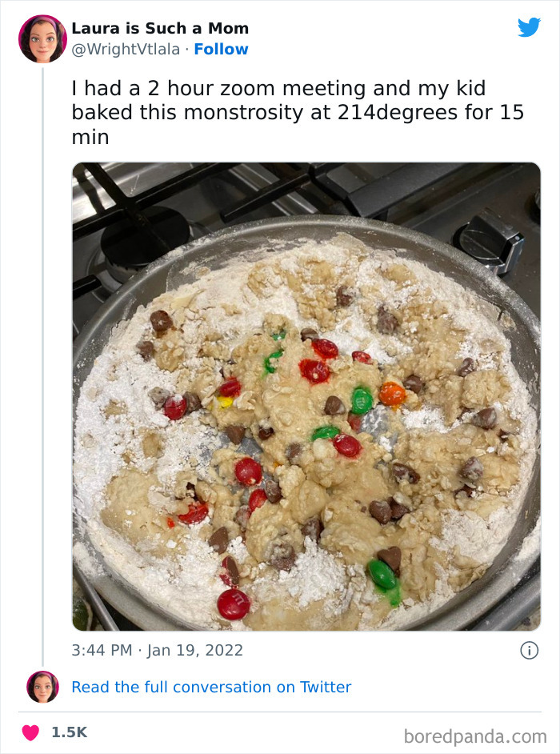Screen dimensions: 560x754
Task: Open Read the full conversation on Twitter
Action: coord(212,687)
